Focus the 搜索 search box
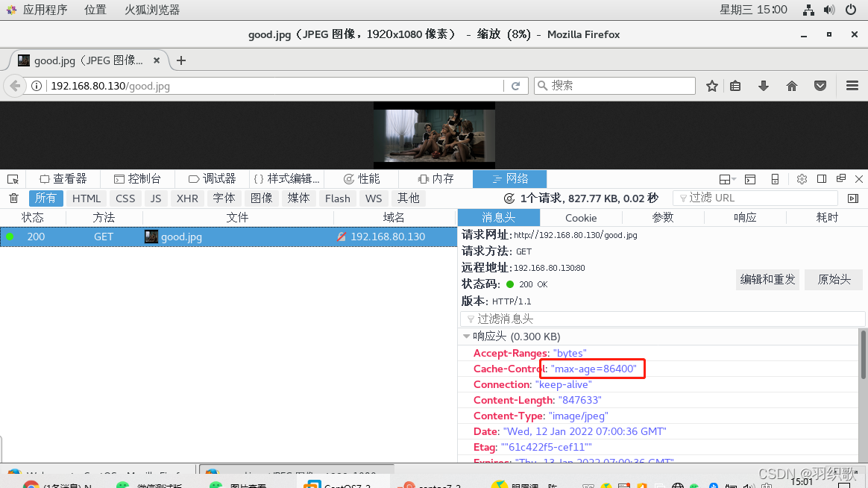 614,86
